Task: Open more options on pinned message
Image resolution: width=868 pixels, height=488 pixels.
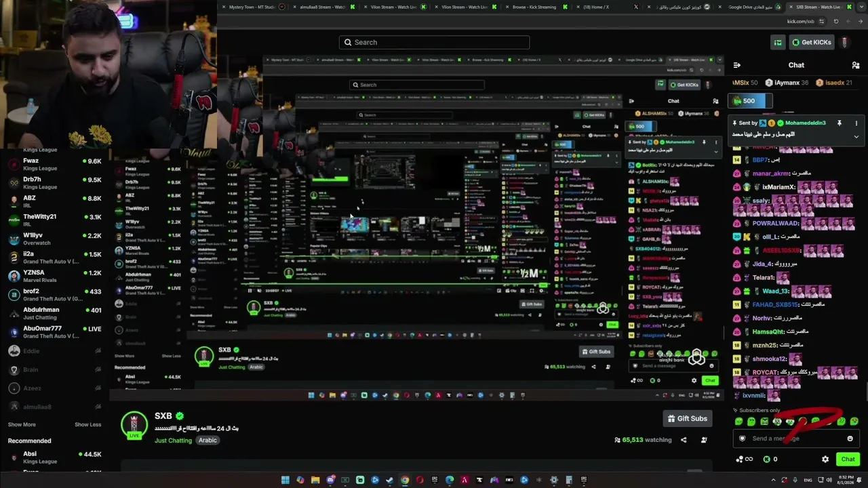Action: pos(856,123)
